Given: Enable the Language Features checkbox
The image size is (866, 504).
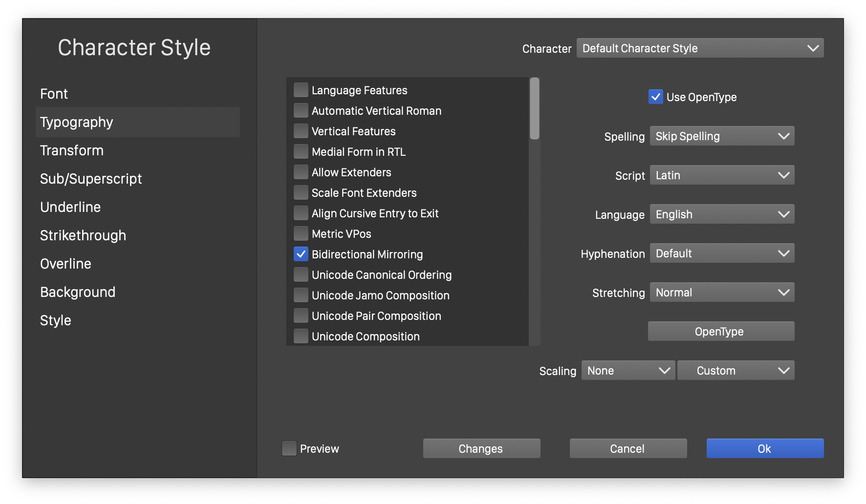Looking at the screenshot, I should pos(301,90).
